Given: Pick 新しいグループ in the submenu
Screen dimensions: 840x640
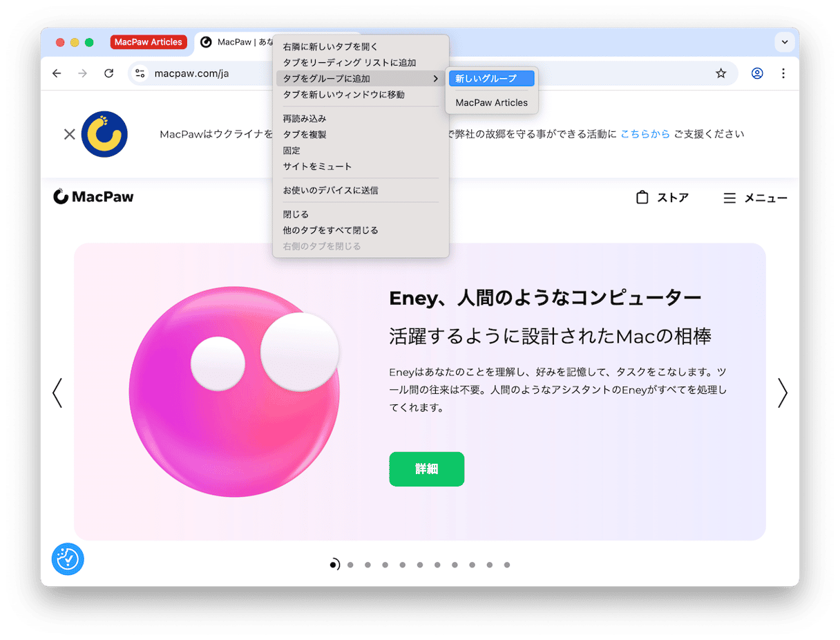Looking at the screenshot, I should coord(491,79).
